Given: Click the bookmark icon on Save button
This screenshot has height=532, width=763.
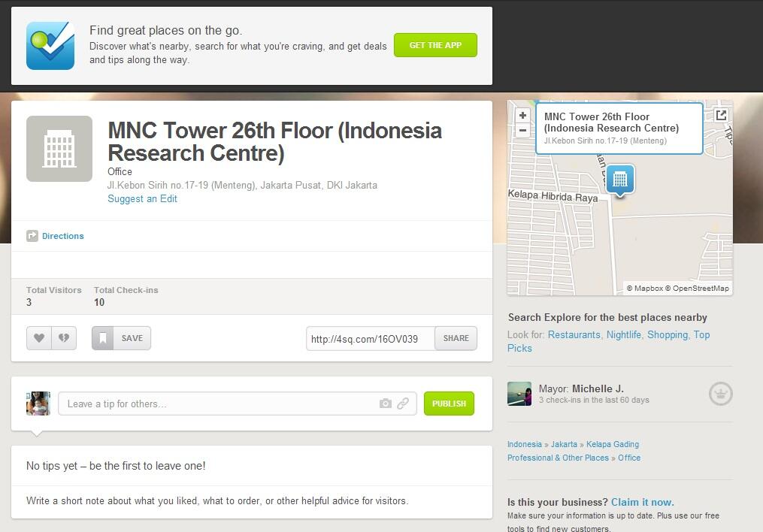Looking at the screenshot, I should [103, 338].
